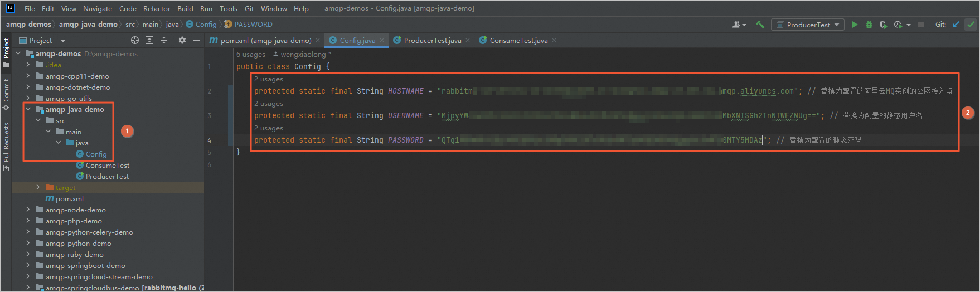
Task: Click Collapse All in Project panel
Action: (164, 40)
